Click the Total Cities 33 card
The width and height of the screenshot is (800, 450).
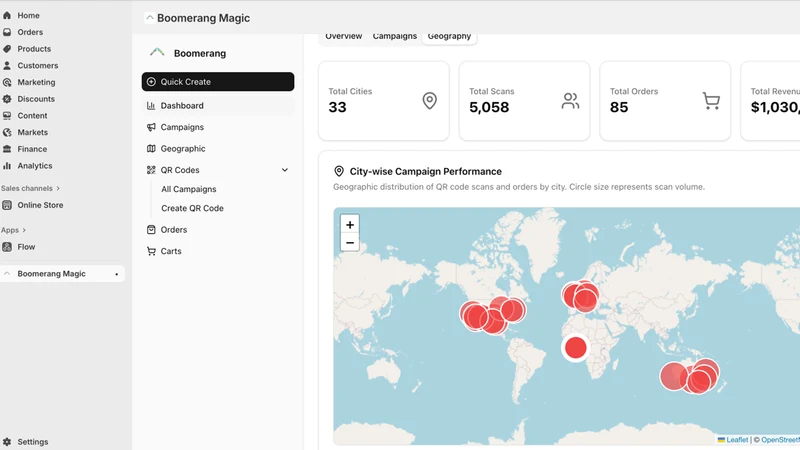[384, 101]
